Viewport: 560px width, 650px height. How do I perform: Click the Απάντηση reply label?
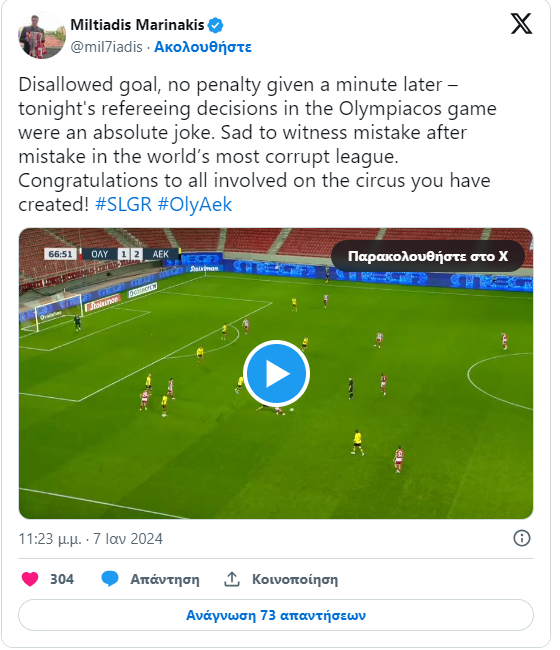pyautogui.click(x=165, y=579)
